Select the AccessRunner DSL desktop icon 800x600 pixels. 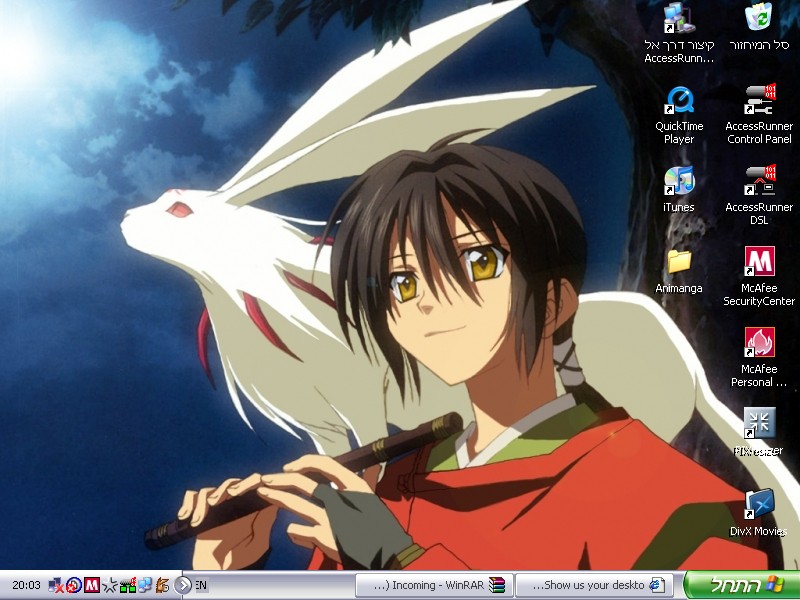click(x=759, y=182)
